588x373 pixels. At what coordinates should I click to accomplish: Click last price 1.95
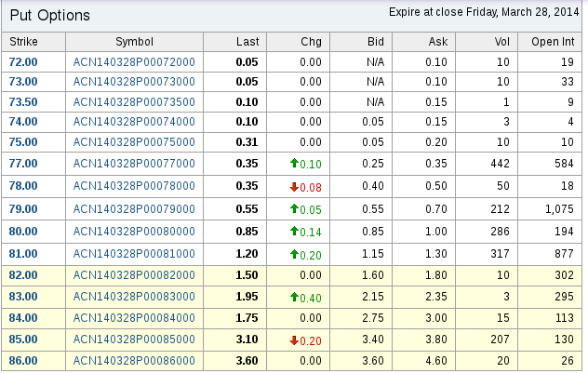(x=247, y=297)
